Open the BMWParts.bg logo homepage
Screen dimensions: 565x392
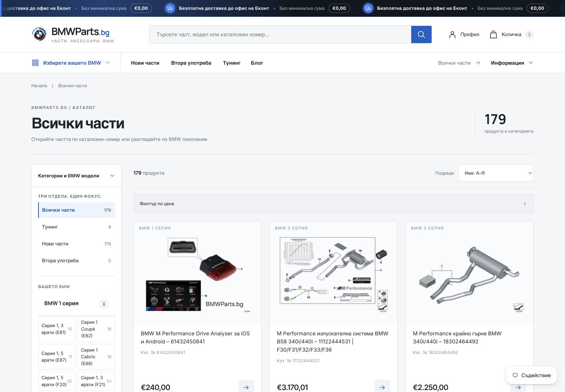point(74,34)
